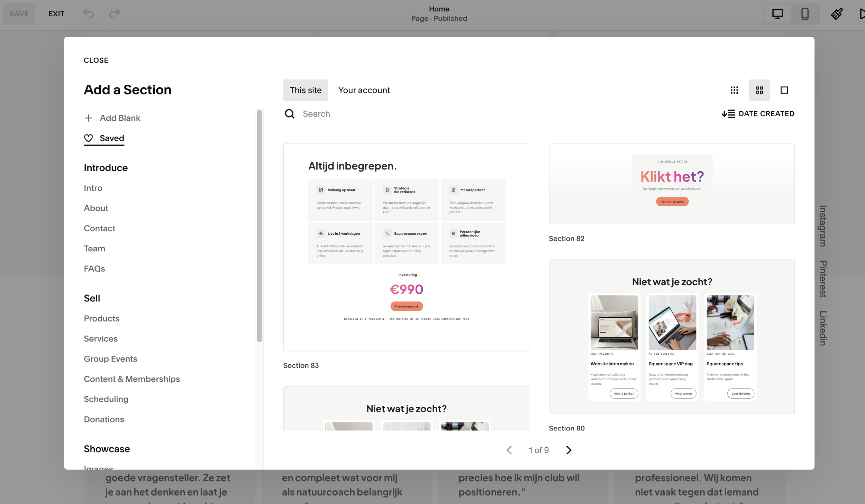Select the This site tab

[x=305, y=90]
